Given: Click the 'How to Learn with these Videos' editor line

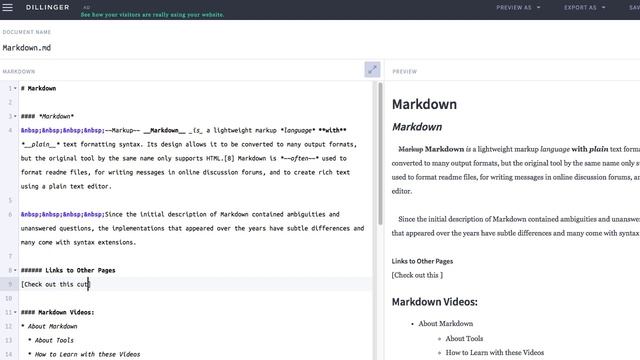Looking at the screenshot, I should pos(84,354).
